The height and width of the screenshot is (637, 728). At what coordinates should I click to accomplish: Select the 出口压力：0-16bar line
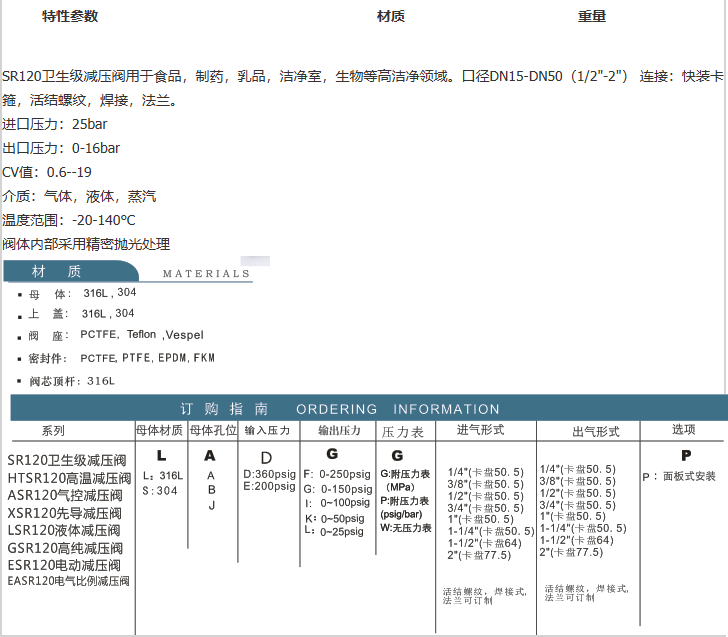[x=61, y=148]
